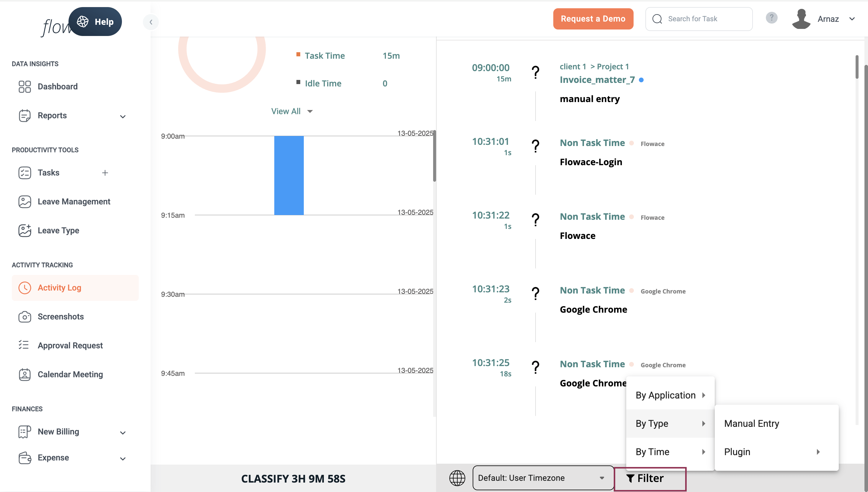Open Dashboard page
868x492 pixels.
point(58,86)
